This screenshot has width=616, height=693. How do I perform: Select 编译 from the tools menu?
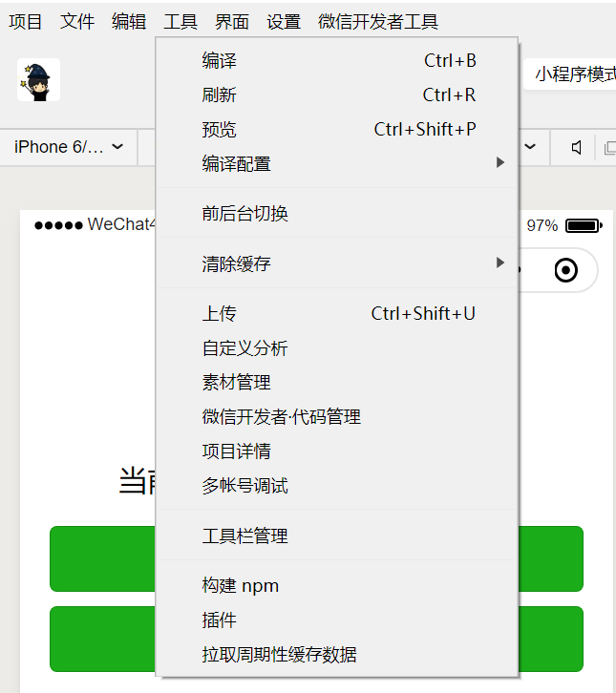337,60
